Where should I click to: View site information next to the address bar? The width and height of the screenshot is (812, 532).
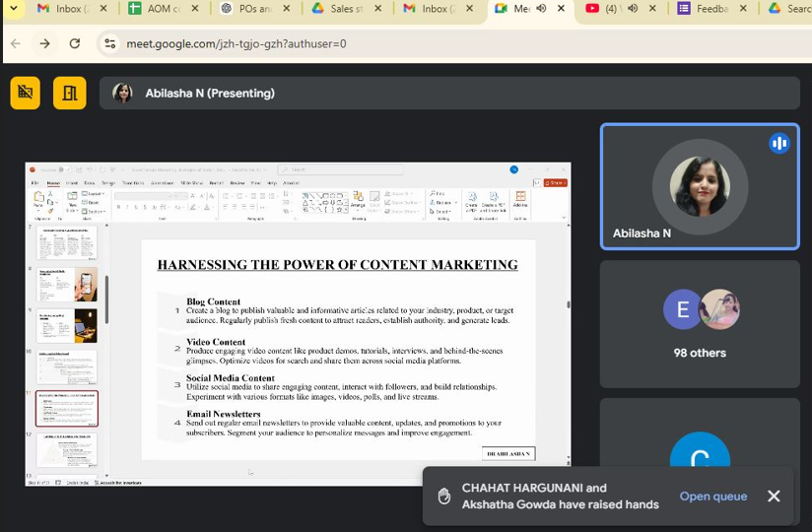pos(110,43)
